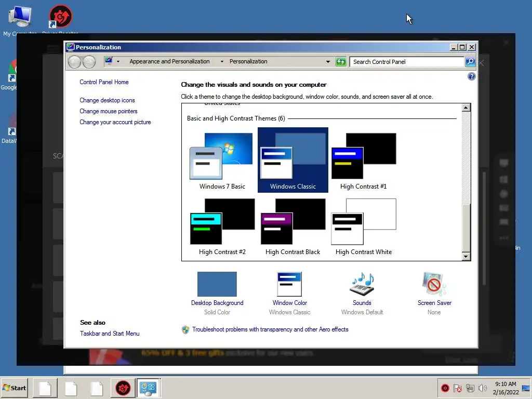The image size is (532, 399).
Task: Open the Help question mark icon
Action: pos(471,76)
